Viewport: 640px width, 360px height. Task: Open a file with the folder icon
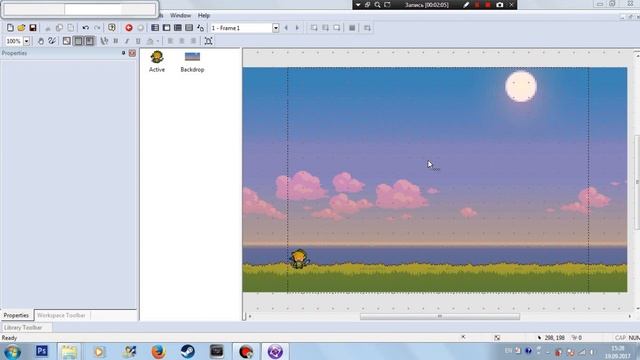pyautogui.click(x=21, y=28)
